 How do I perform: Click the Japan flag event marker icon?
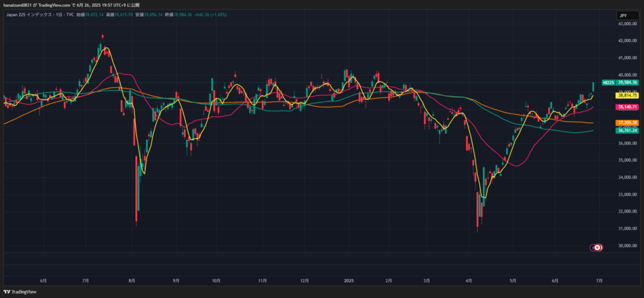(598, 247)
